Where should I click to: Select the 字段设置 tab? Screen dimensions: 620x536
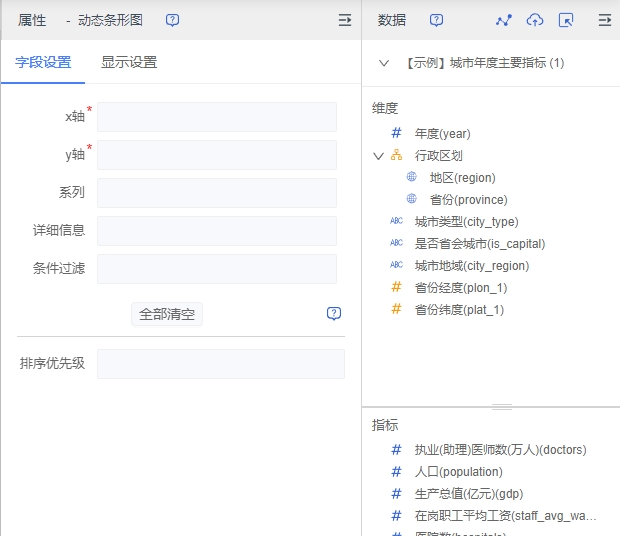click(43, 62)
